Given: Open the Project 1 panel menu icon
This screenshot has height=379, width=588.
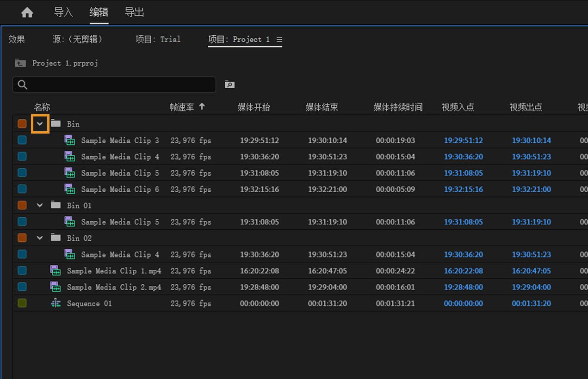Looking at the screenshot, I should pos(279,39).
